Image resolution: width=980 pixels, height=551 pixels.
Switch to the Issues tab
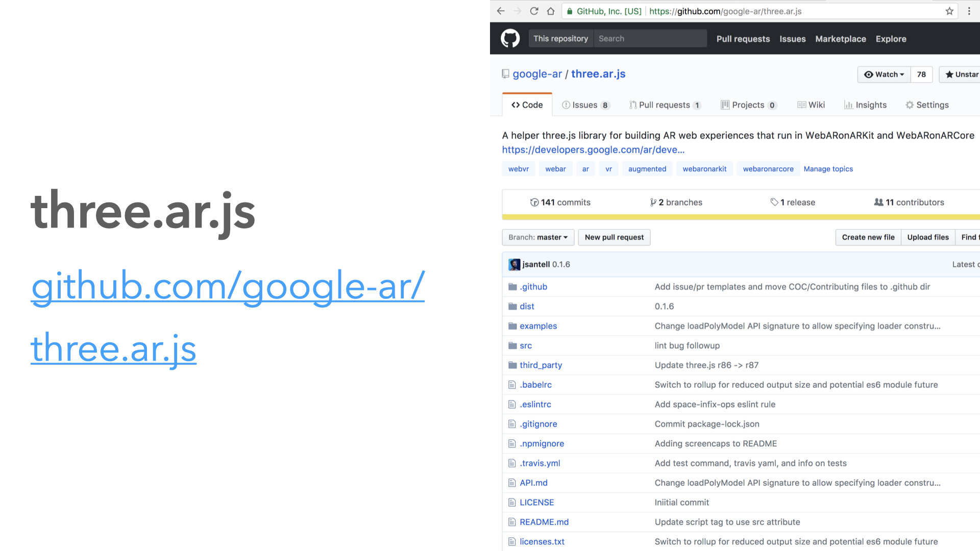[x=585, y=105]
